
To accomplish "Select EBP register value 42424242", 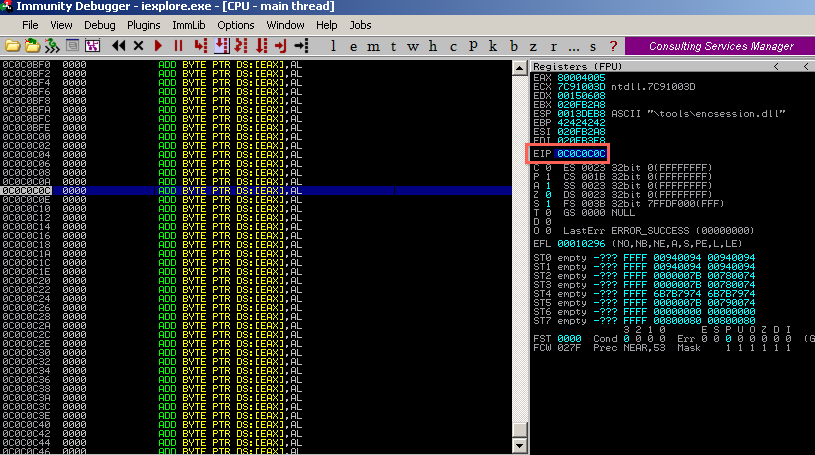I will click(581, 123).
